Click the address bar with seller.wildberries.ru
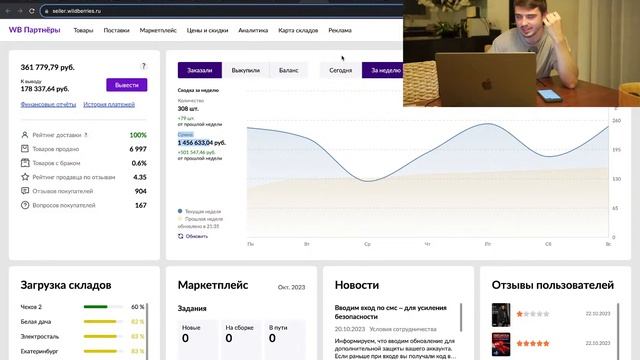Screen dimensions: 640x360 pos(222,11)
